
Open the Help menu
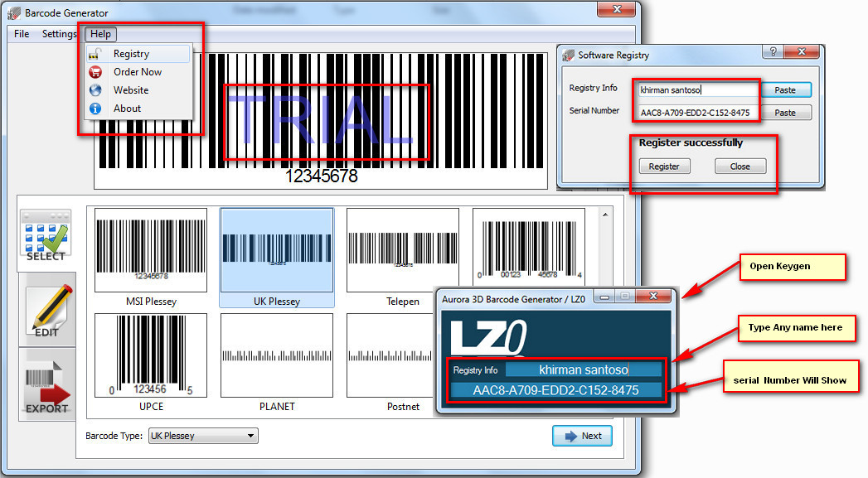click(101, 34)
